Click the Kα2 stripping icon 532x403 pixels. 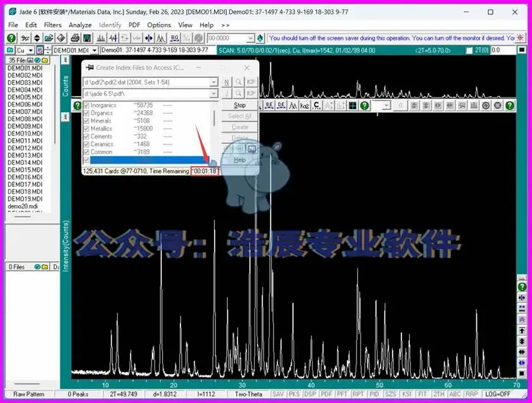305,106
